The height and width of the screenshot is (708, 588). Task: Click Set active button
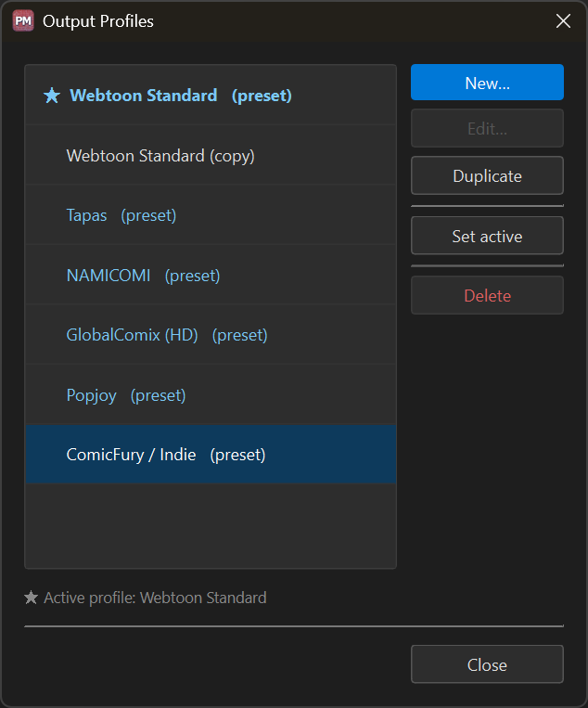tap(487, 236)
